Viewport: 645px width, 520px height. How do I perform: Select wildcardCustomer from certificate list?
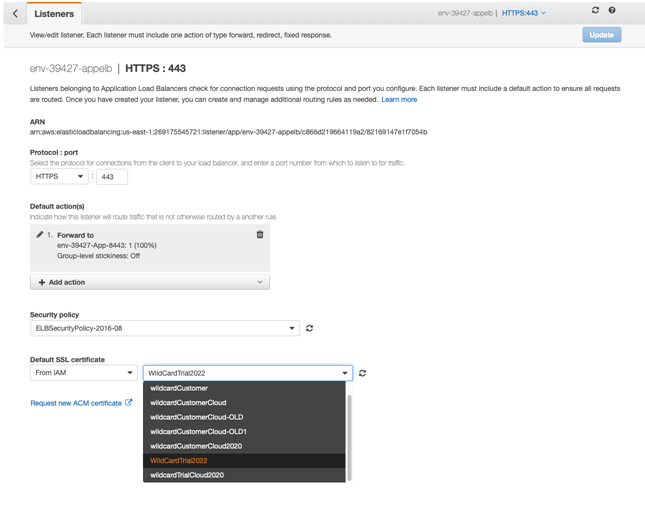click(179, 388)
